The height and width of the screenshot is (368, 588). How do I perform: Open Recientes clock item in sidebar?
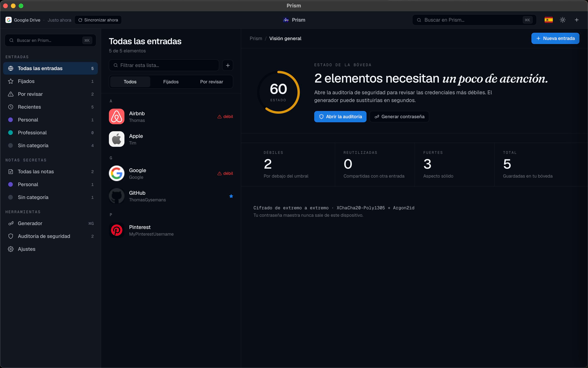point(50,107)
